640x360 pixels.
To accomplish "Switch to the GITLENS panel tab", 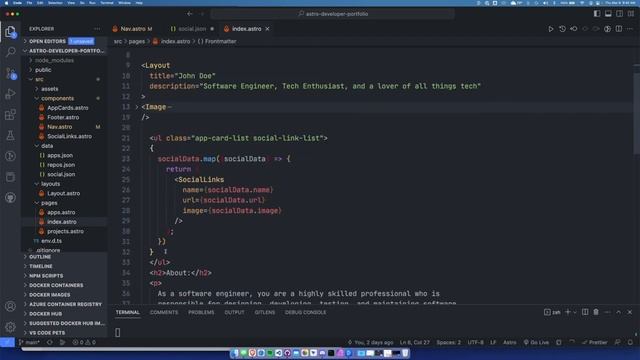I will click(264, 312).
